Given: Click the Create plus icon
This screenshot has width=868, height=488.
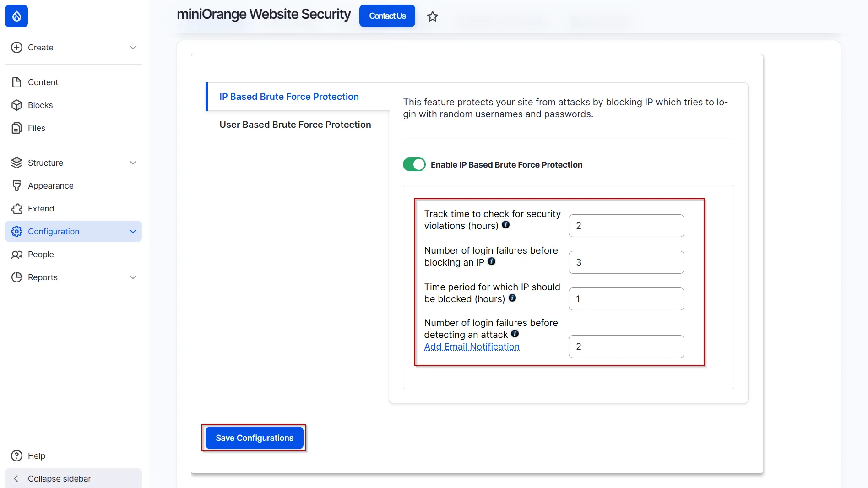Looking at the screenshot, I should click(16, 48).
